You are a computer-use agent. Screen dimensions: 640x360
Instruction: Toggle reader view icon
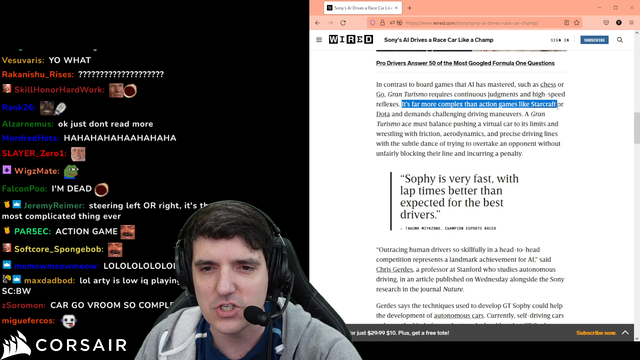[x=567, y=23]
